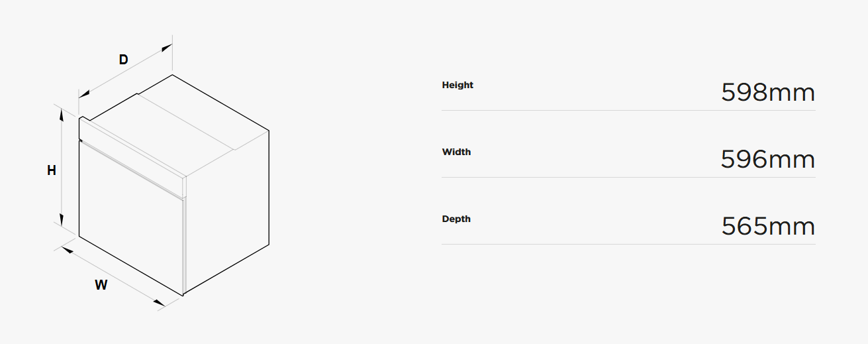This screenshot has height=344, width=868.
Task: Click the Height specification label
Action: [x=458, y=85]
